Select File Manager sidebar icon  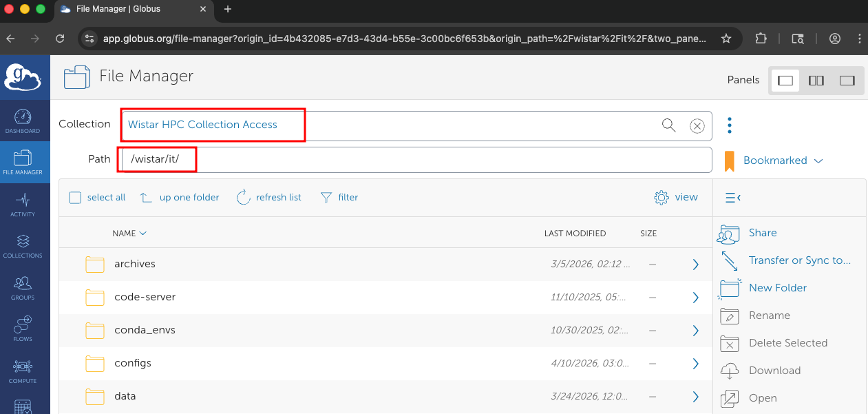point(23,162)
